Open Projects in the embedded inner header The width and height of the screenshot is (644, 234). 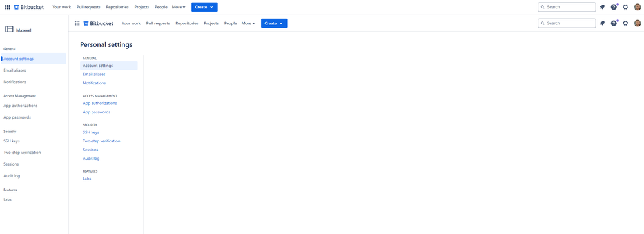[x=211, y=23]
